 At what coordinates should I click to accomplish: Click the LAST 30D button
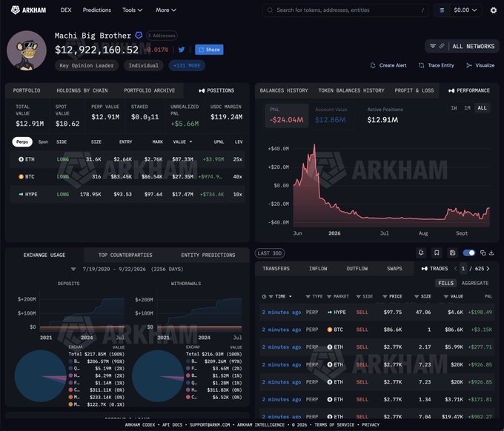[x=269, y=253]
